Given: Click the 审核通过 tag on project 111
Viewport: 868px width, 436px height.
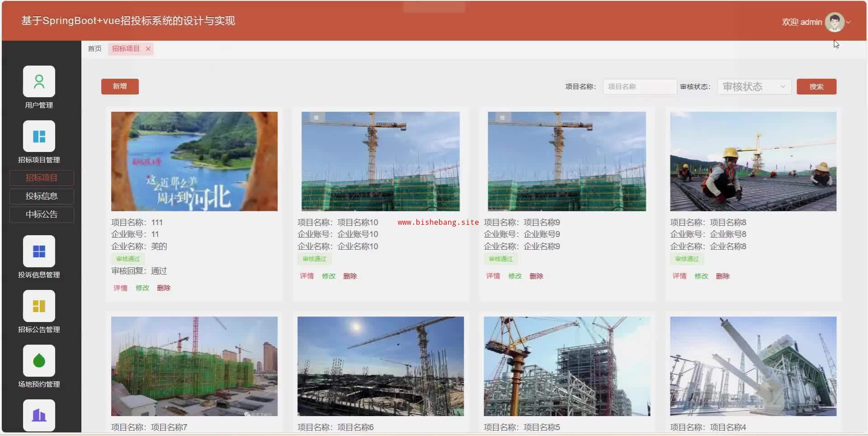Looking at the screenshot, I should tap(128, 259).
